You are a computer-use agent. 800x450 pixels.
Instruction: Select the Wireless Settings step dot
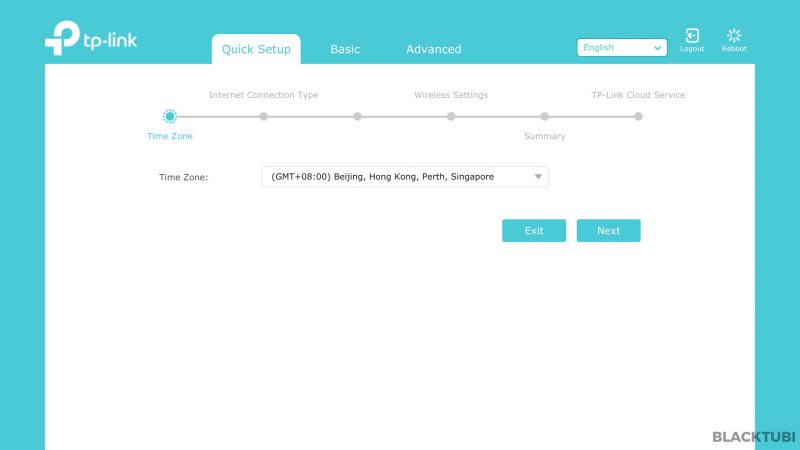tap(451, 116)
